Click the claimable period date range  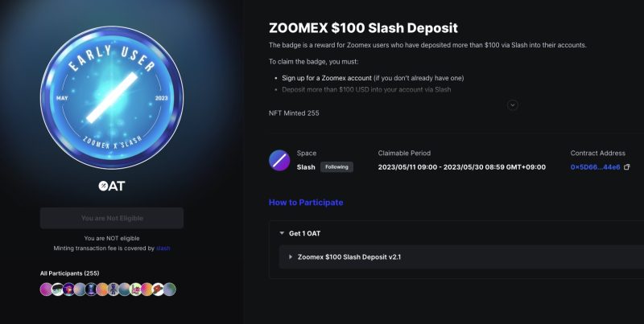tap(461, 167)
